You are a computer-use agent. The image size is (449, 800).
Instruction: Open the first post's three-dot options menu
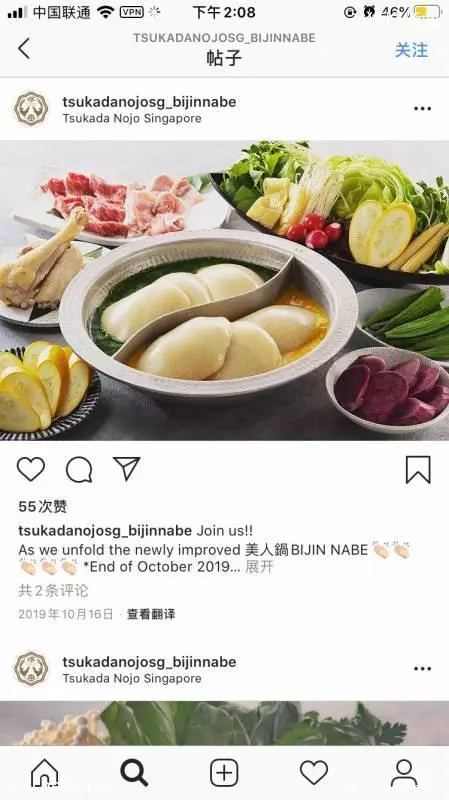pos(422,109)
